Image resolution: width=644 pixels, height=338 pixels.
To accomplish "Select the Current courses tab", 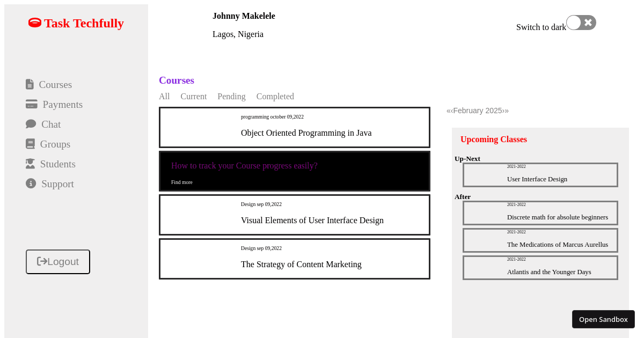I will point(193,97).
